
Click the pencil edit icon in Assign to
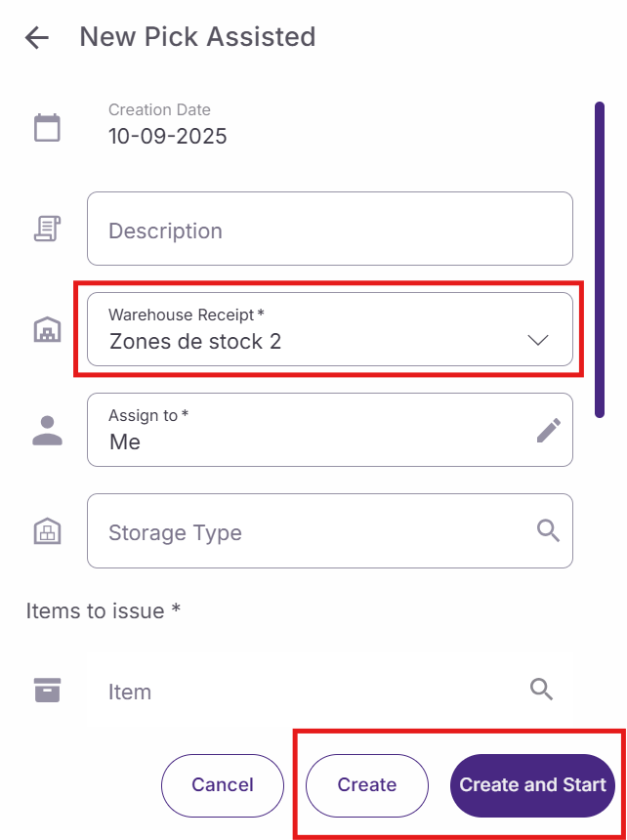coord(549,430)
